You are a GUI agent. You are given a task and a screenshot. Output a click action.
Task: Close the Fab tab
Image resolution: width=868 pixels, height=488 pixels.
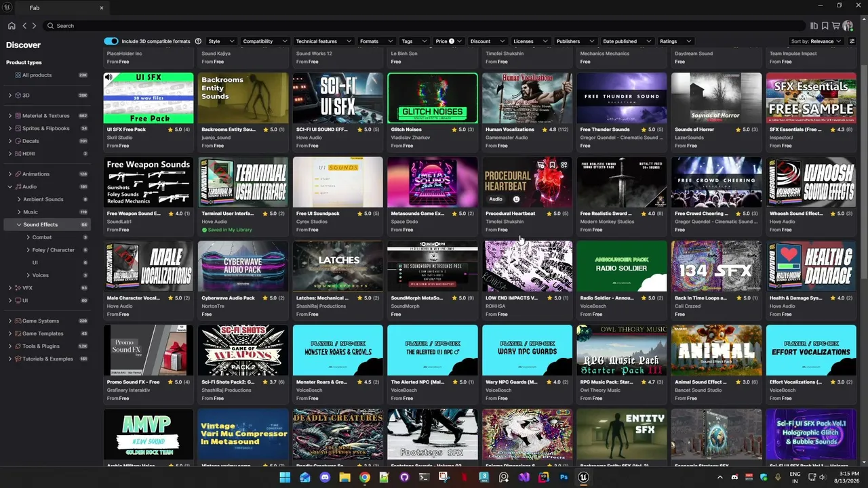(x=102, y=7)
